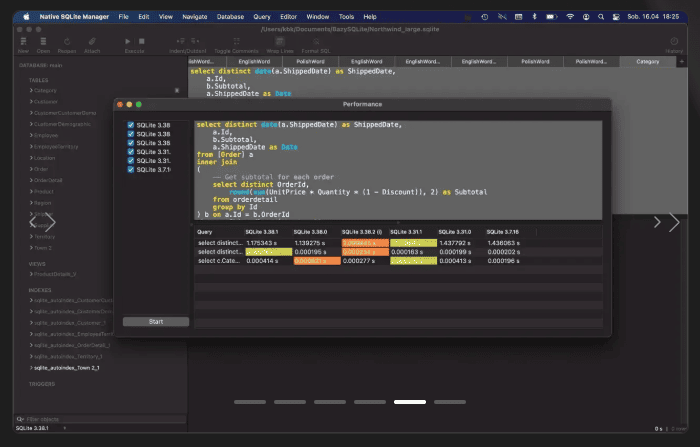
Task: Open the Tools menu
Action: pyautogui.click(x=346, y=17)
